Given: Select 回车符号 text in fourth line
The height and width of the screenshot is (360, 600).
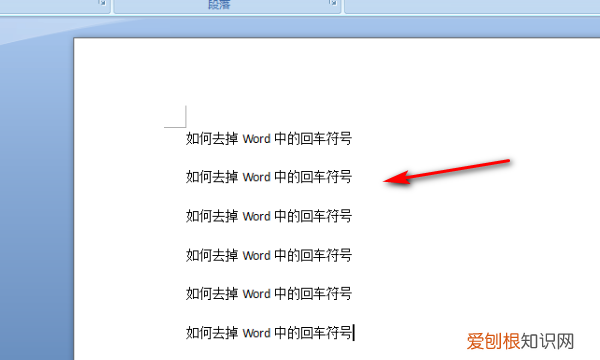Looking at the screenshot, I should pos(326,255).
